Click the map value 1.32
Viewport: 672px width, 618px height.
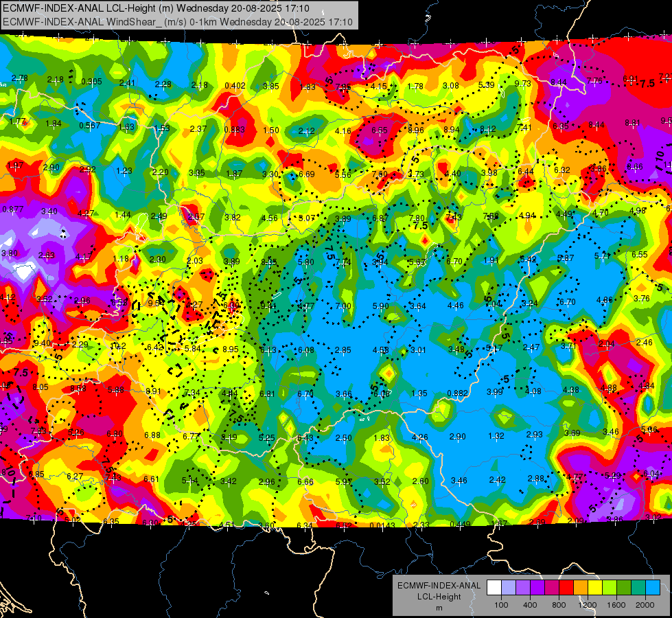(x=496, y=436)
